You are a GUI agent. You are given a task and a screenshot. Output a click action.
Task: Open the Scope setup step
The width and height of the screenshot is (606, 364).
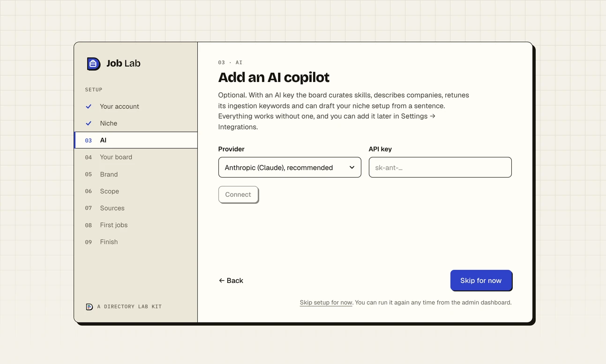[x=136, y=191]
